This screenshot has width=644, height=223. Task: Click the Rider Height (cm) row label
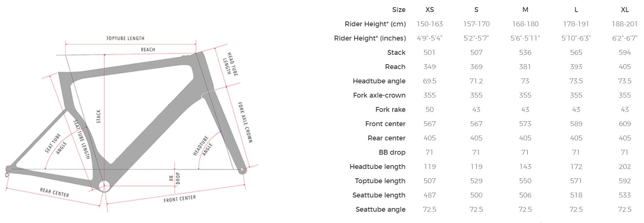click(x=375, y=24)
